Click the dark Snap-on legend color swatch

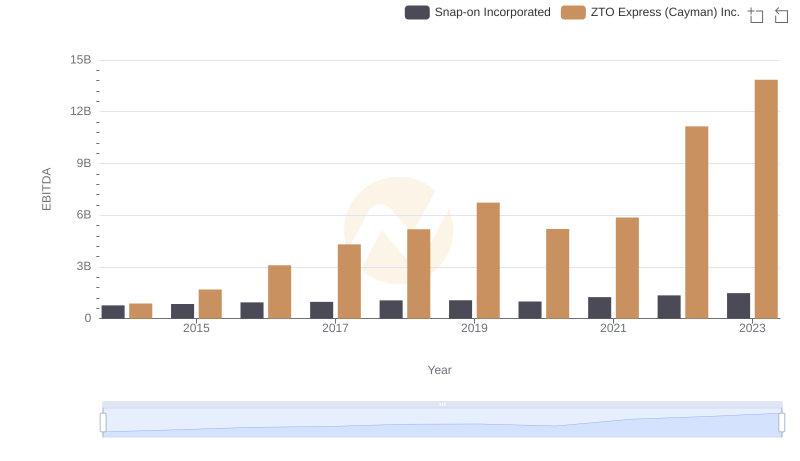pos(417,12)
